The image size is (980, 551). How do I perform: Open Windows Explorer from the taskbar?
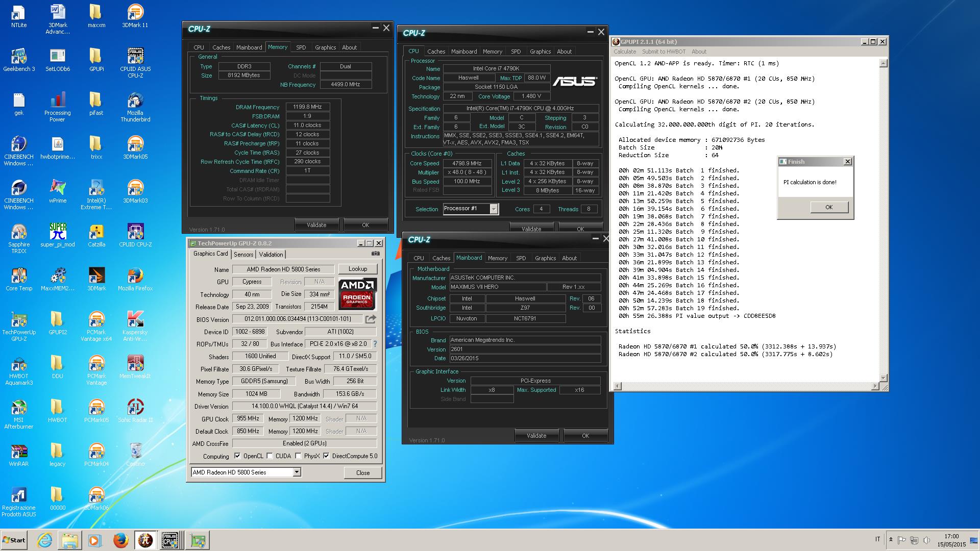pos(70,540)
